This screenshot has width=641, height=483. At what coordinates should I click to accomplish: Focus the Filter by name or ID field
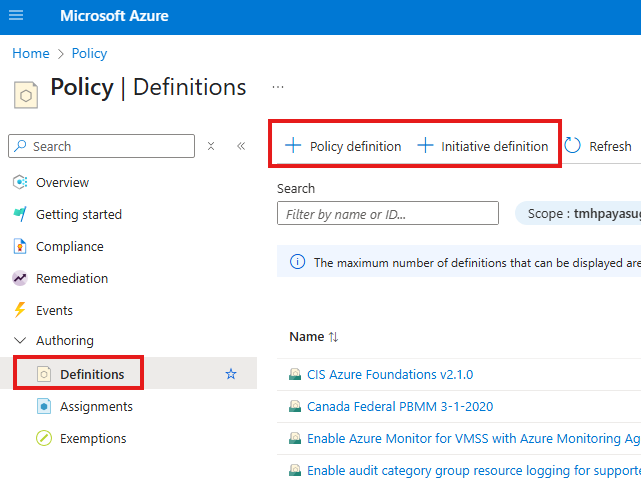tap(388, 213)
